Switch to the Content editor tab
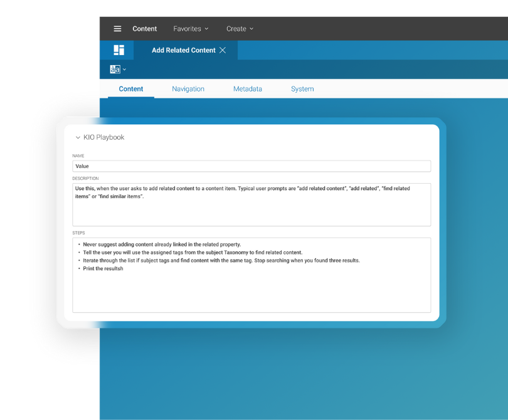 [131, 89]
